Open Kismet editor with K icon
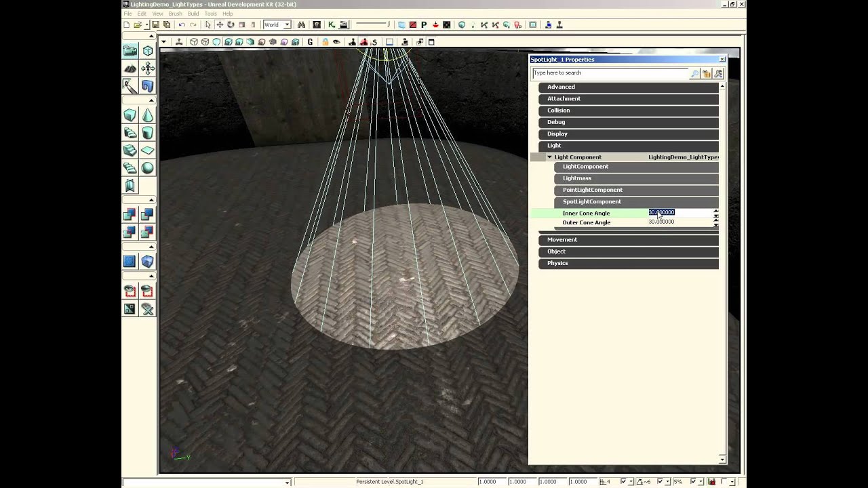The height and width of the screenshot is (488, 868). point(332,24)
